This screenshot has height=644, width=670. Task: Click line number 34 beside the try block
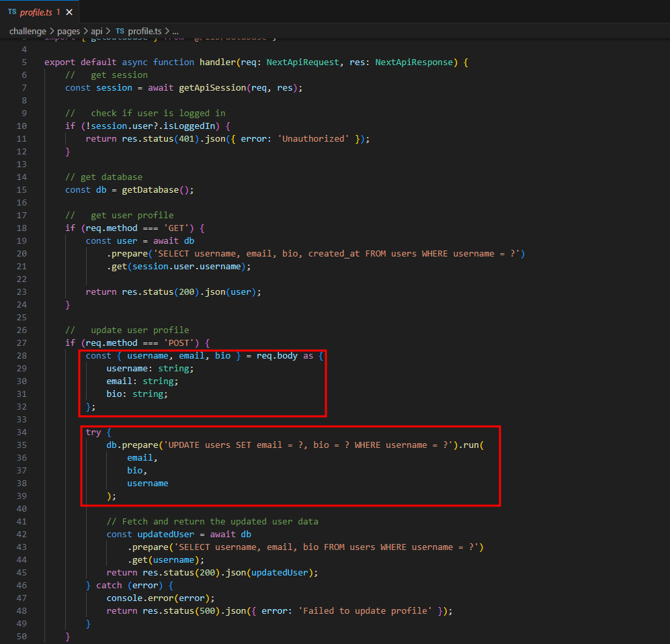22,432
